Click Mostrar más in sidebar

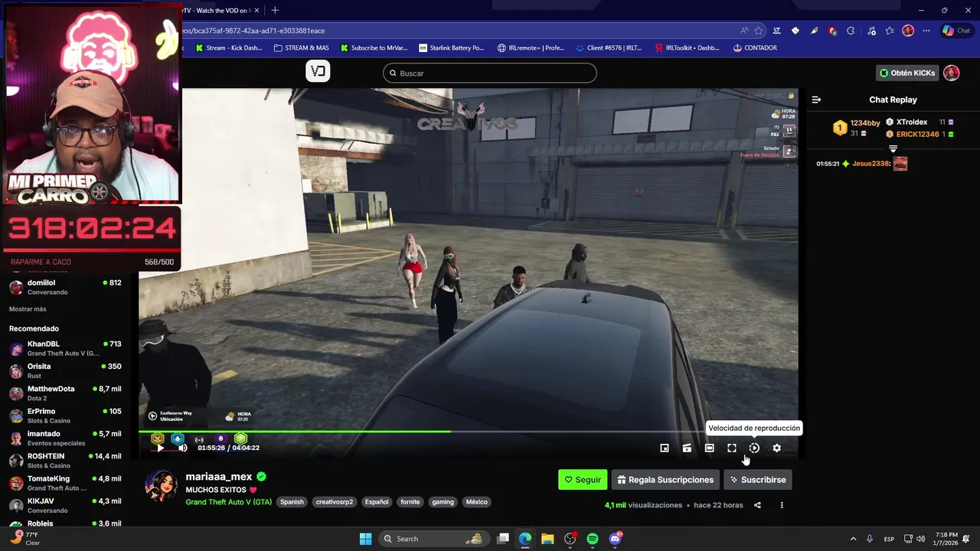(x=28, y=309)
